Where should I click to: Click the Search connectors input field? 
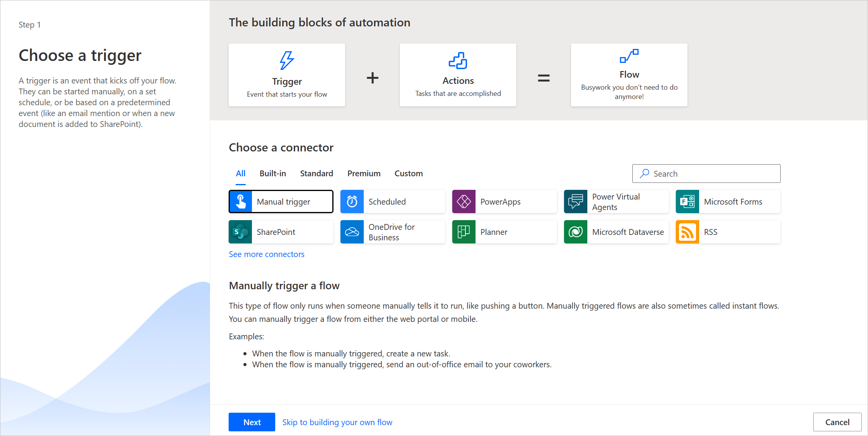707,174
